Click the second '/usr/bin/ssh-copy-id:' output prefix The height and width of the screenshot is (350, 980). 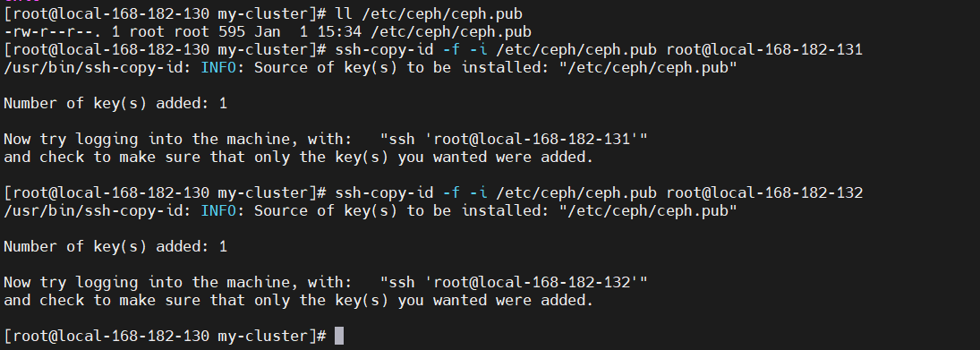click(x=98, y=210)
